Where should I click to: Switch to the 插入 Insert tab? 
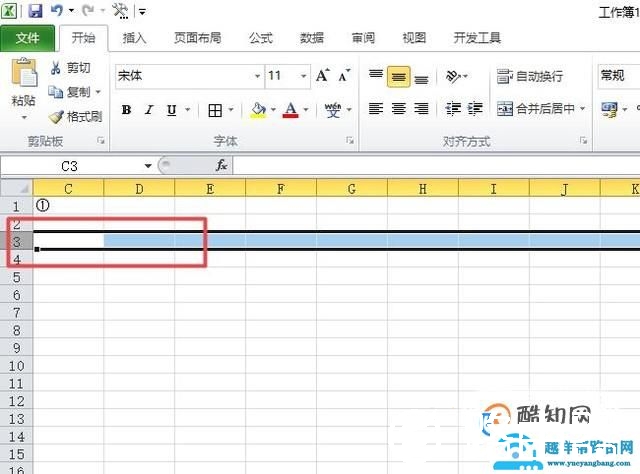[134, 38]
